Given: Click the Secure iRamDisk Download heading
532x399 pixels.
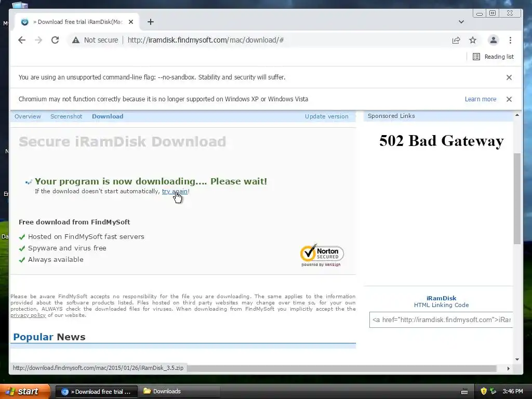Looking at the screenshot, I should 123,142.
